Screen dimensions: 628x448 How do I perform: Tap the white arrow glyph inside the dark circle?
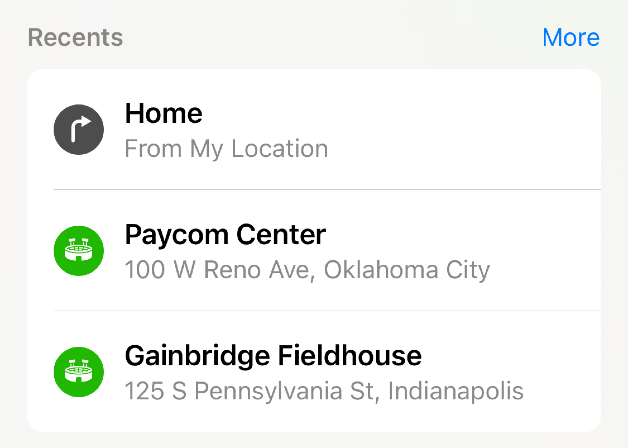[x=81, y=129]
